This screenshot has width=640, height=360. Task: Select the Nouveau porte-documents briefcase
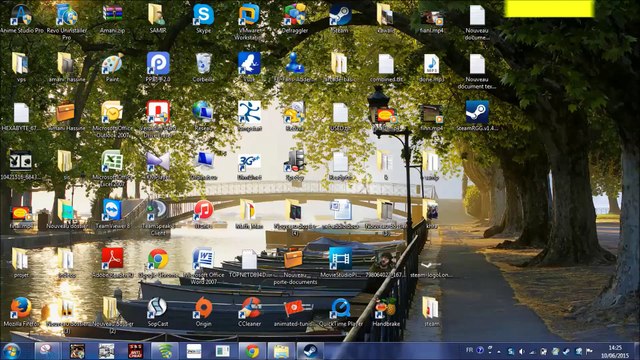(x=295, y=267)
